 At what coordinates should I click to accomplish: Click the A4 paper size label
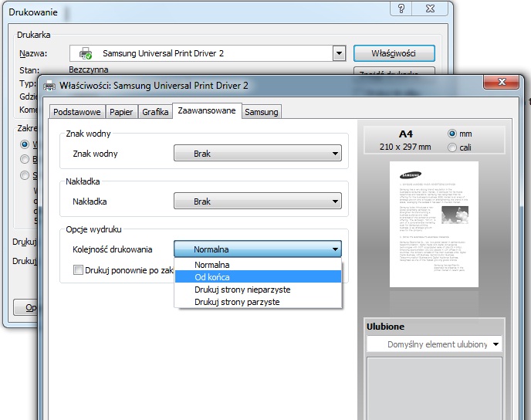406,134
